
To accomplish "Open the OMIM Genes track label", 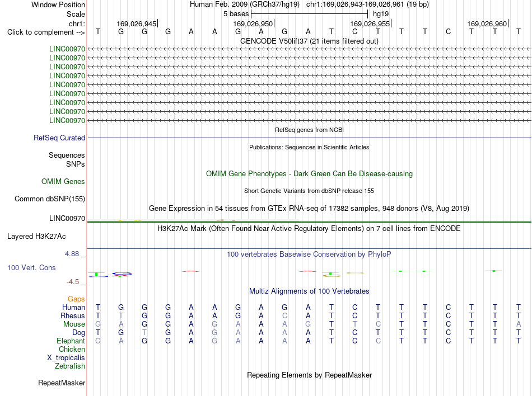I will tap(63, 182).
